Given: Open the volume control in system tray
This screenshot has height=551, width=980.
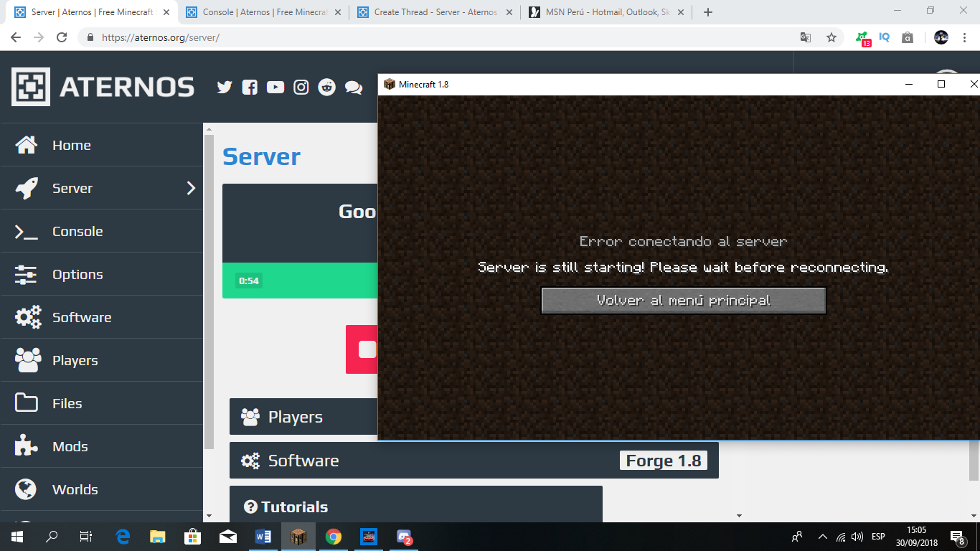Looking at the screenshot, I should pos(857,537).
